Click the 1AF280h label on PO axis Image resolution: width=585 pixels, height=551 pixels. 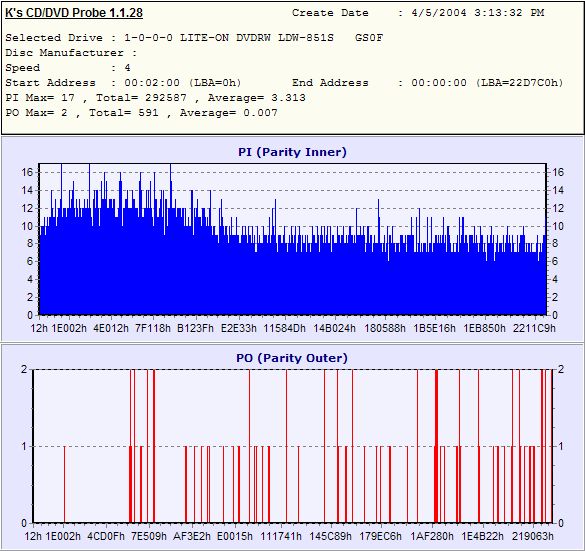pyautogui.click(x=432, y=536)
